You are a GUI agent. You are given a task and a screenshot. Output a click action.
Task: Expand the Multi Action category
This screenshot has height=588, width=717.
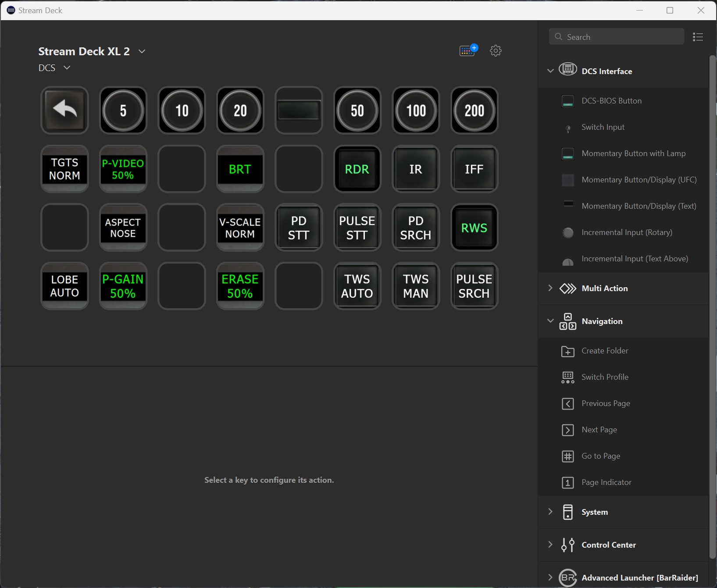[550, 288]
